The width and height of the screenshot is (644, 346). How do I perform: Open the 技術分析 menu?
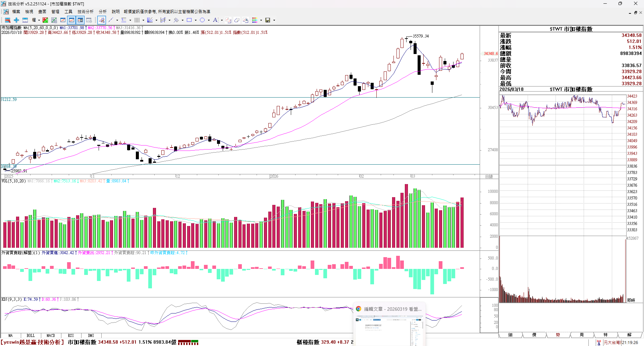pyautogui.click(x=85, y=12)
